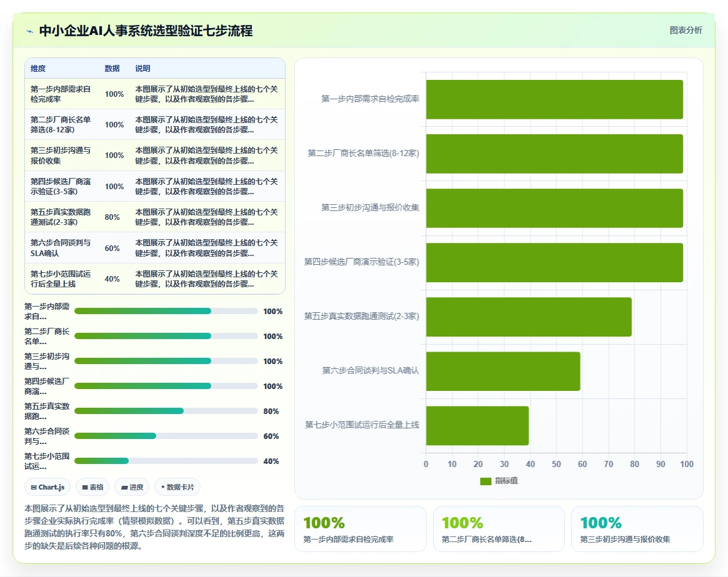Click the progress bar for 第一步内部需求自...
Image resolution: width=728 pixels, height=577 pixels.
click(166, 311)
